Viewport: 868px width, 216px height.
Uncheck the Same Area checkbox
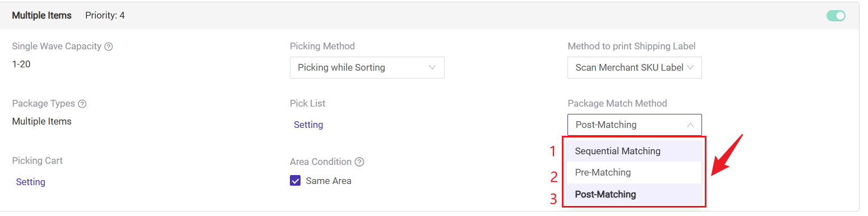(296, 181)
